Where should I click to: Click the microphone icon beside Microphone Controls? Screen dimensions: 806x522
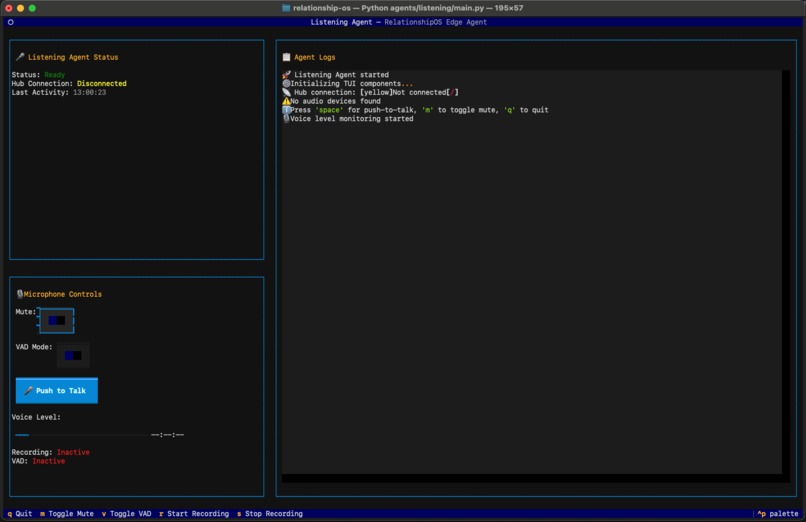(20, 294)
